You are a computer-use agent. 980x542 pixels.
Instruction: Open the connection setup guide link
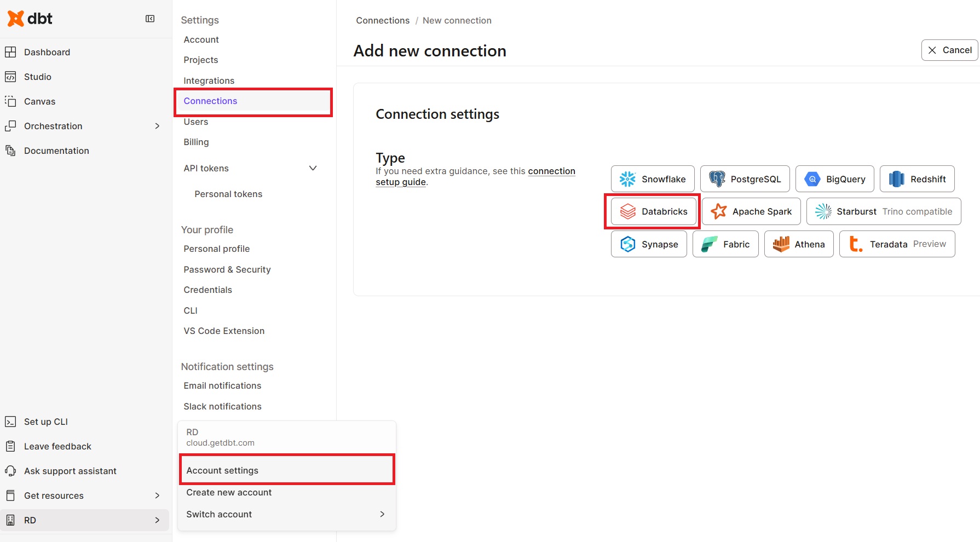point(551,171)
